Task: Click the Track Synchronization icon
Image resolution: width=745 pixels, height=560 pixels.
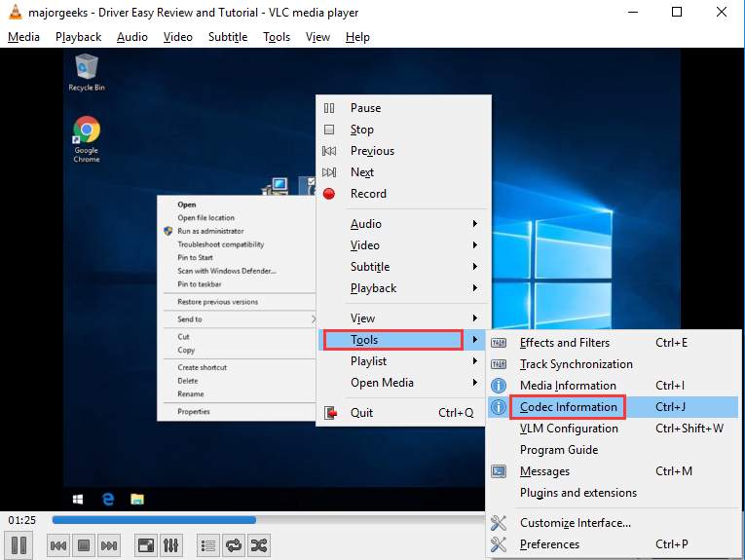Action: [x=499, y=364]
